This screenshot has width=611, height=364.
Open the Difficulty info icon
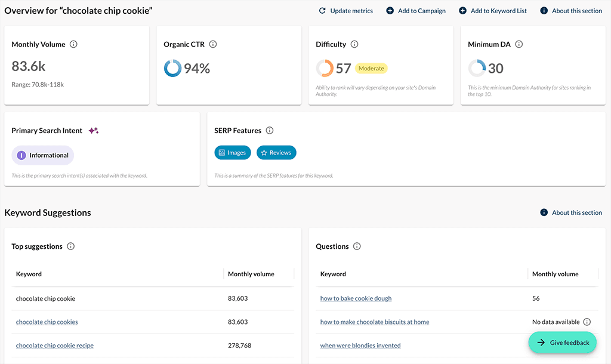tap(354, 44)
